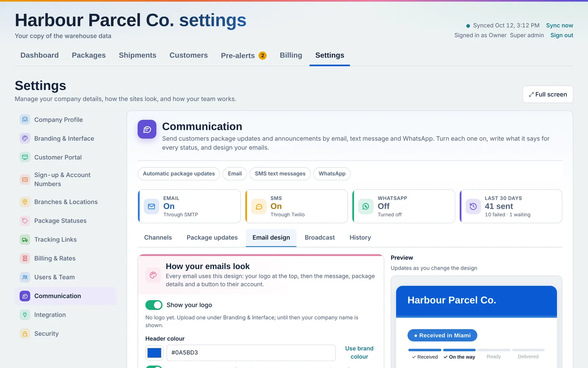The height and width of the screenshot is (368, 588).
Task: Switch to the Broadcast tab
Action: point(320,238)
